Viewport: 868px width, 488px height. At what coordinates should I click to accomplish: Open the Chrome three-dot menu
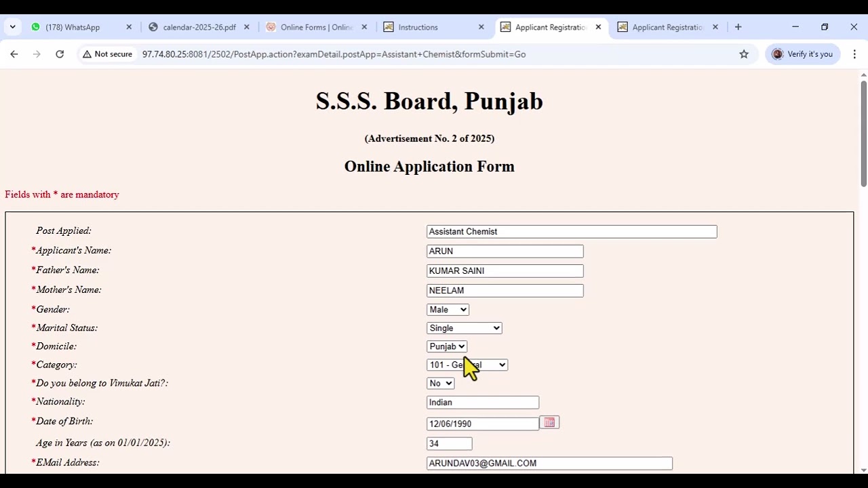point(854,54)
